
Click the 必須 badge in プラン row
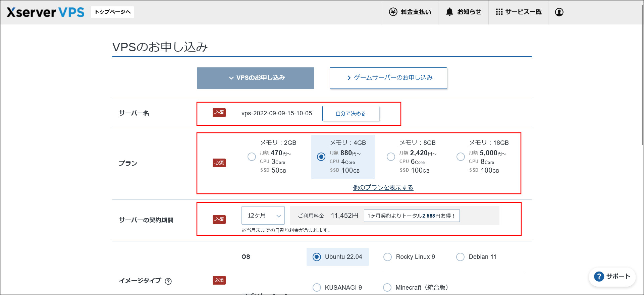tap(219, 163)
